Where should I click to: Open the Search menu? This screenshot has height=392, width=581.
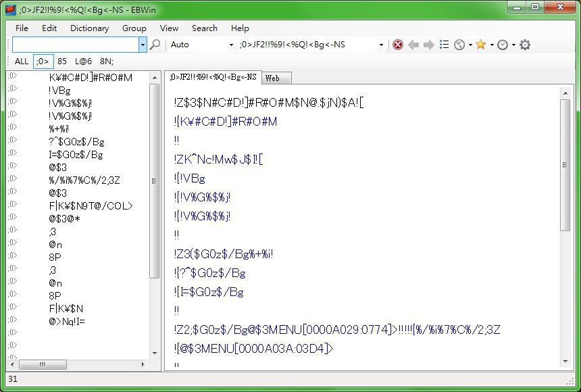click(205, 28)
